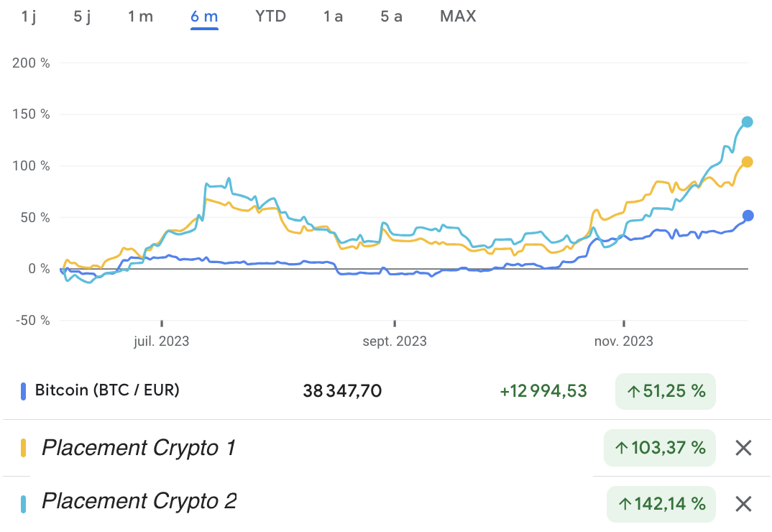Click the cyan endpoint dot on chart
This screenshot has height=532, width=772.
[747, 121]
